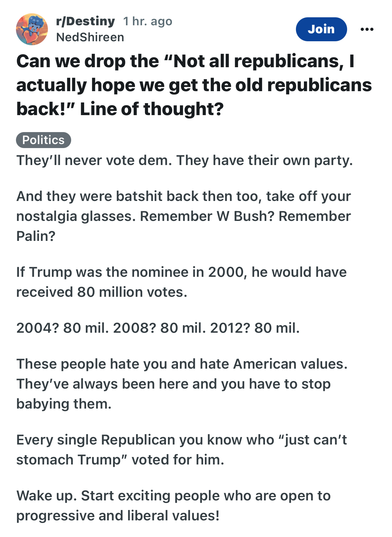Filter by the Politics flair tag
Screen dimensions: 392x537
(43, 140)
